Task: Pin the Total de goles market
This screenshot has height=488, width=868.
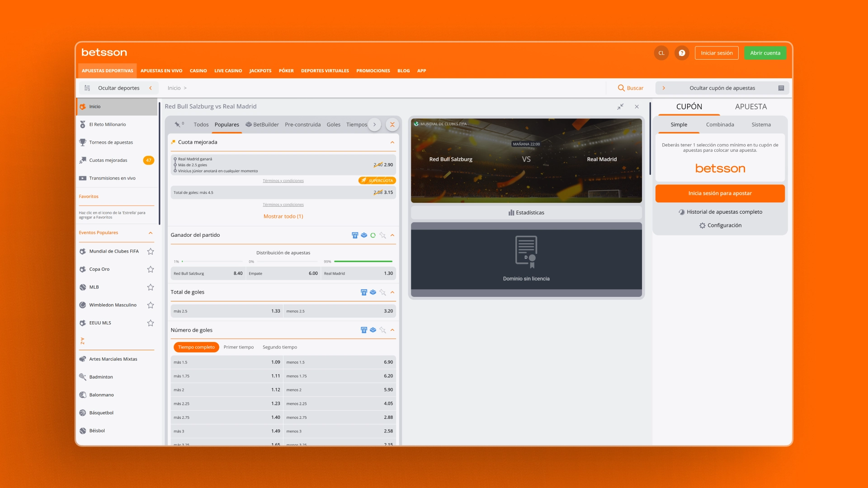Action: [x=382, y=292]
